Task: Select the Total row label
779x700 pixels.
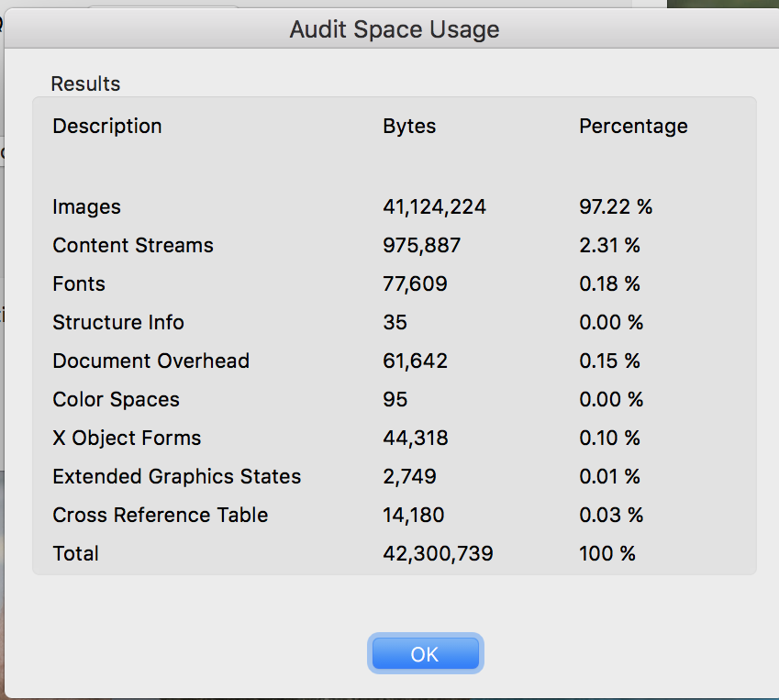Action: click(76, 554)
